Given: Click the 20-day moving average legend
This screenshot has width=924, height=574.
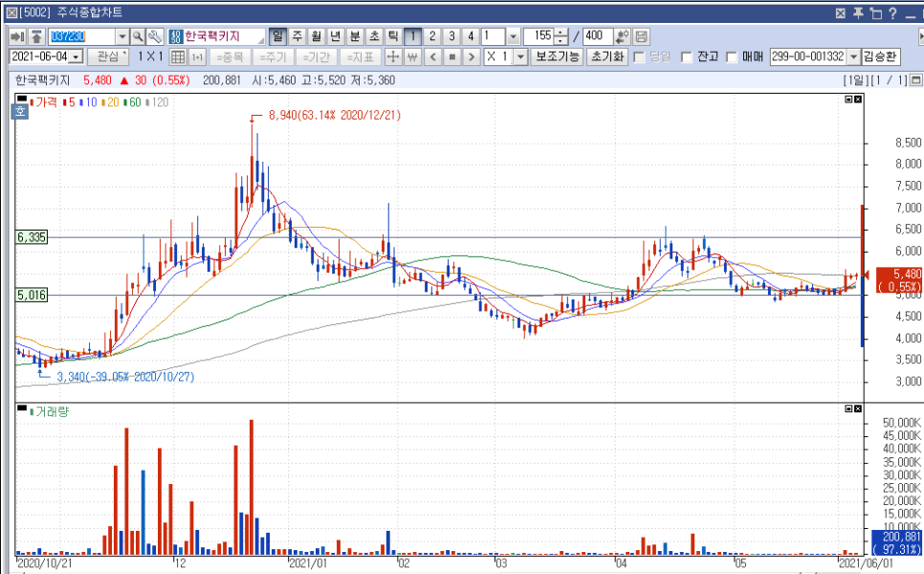Looking at the screenshot, I should pyautogui.click(x=110, y=102).
